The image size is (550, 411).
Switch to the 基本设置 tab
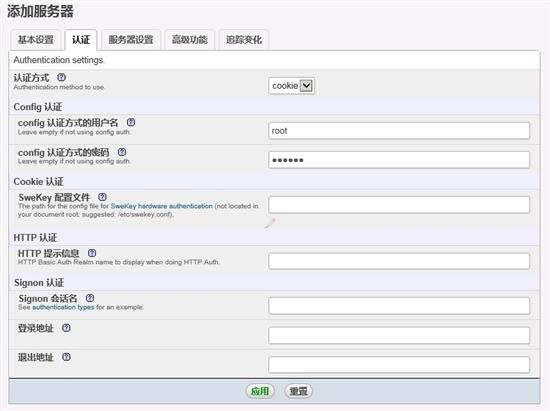[36, 40]
